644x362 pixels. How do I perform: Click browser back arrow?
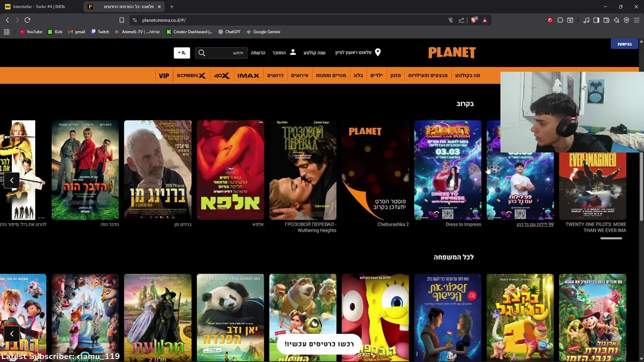point(7,20)
